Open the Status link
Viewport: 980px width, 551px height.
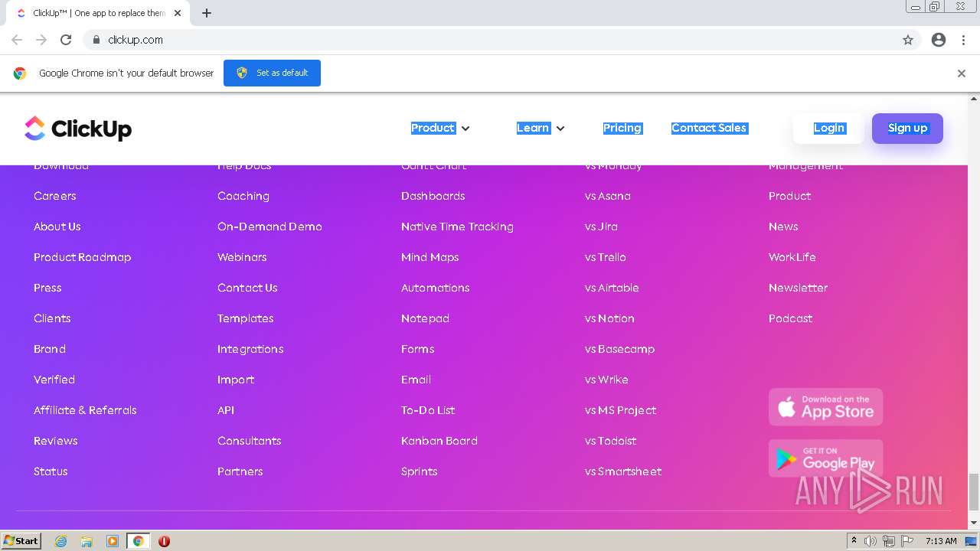(x=51, y=471)
